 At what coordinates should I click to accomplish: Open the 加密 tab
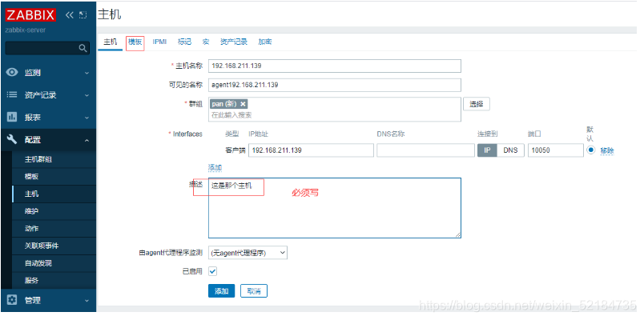tap(265, 42)
